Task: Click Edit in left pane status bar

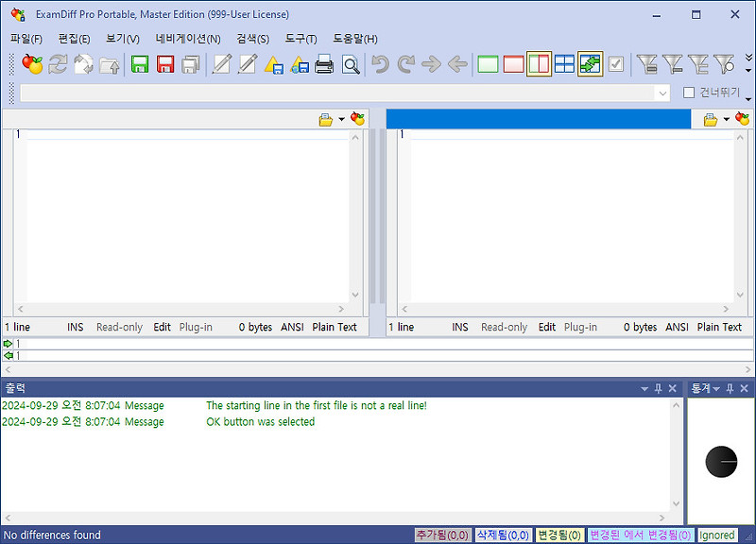Action: (x=162, y=327)
